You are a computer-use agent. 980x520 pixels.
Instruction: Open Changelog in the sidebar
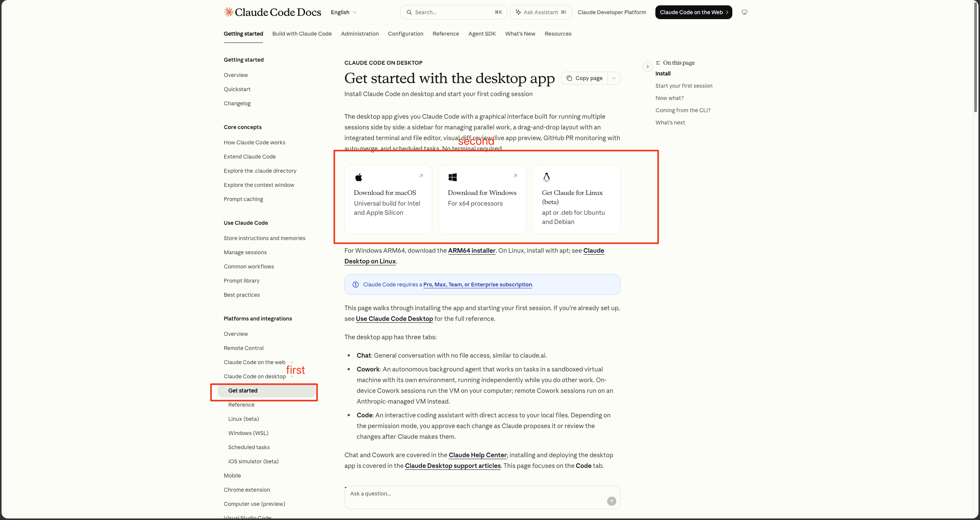click(237, 103)
